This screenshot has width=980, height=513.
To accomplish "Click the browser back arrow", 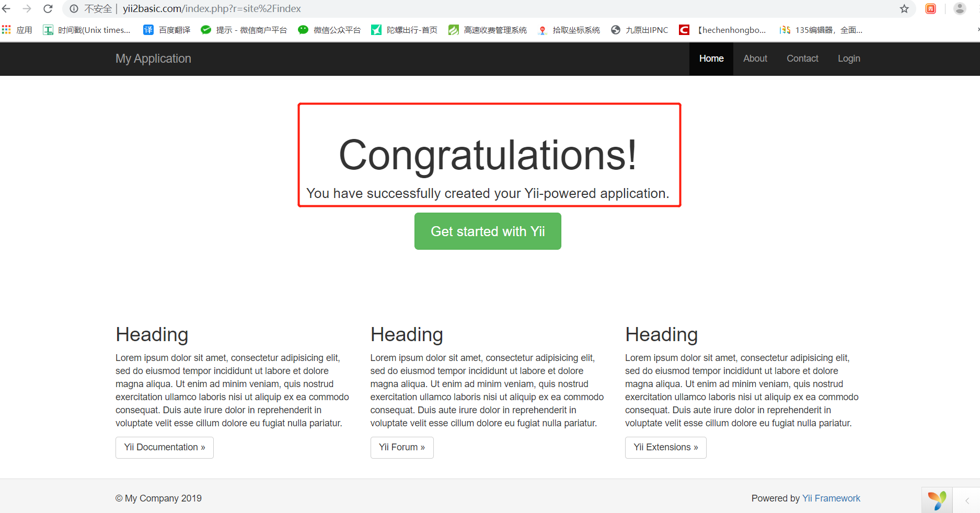I will (x=6, y=9).
